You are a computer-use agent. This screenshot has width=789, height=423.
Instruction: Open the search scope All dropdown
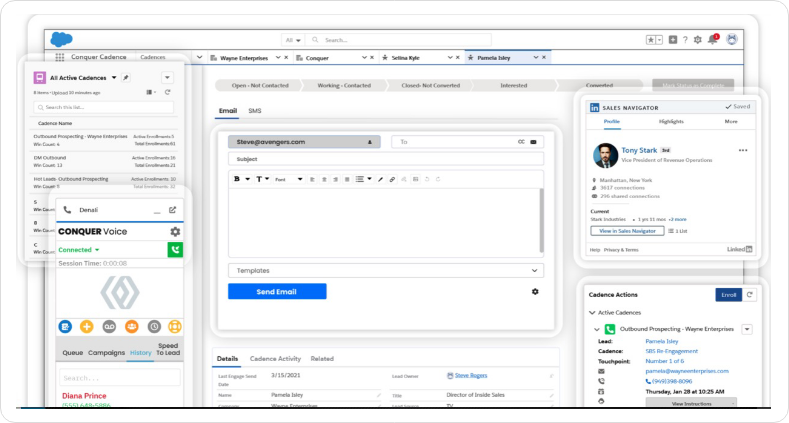(293, 40)
